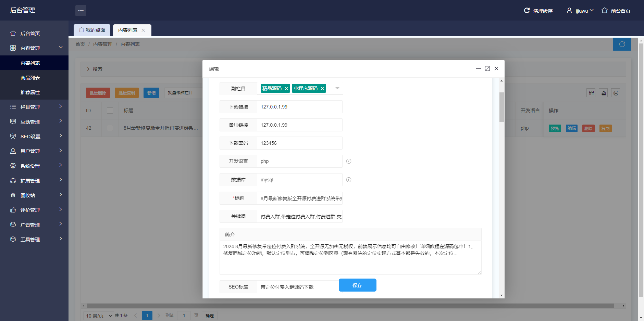The height and width of the screenshot is (321, 644).
Task: Click the info icon beside 开发语言 field
Action: (x=349, y=161)
